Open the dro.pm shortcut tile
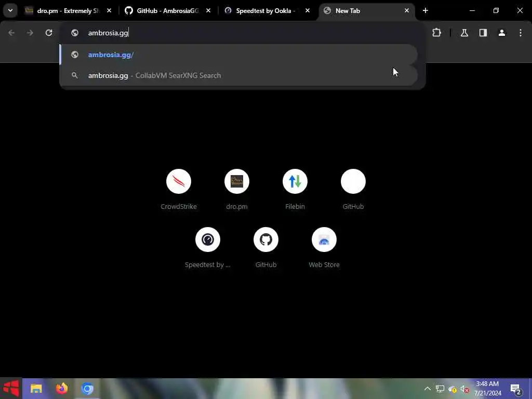This screenshot has height=399, width=532. (237, 189)
